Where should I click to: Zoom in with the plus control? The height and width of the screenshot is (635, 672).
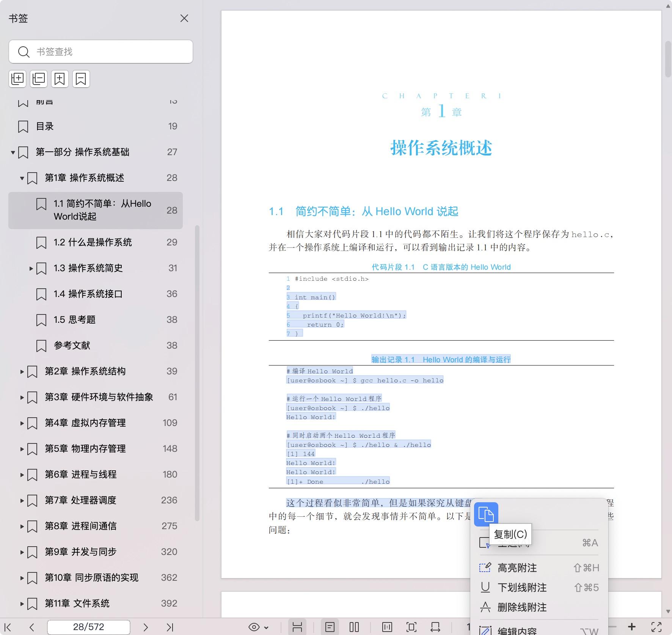632,627
